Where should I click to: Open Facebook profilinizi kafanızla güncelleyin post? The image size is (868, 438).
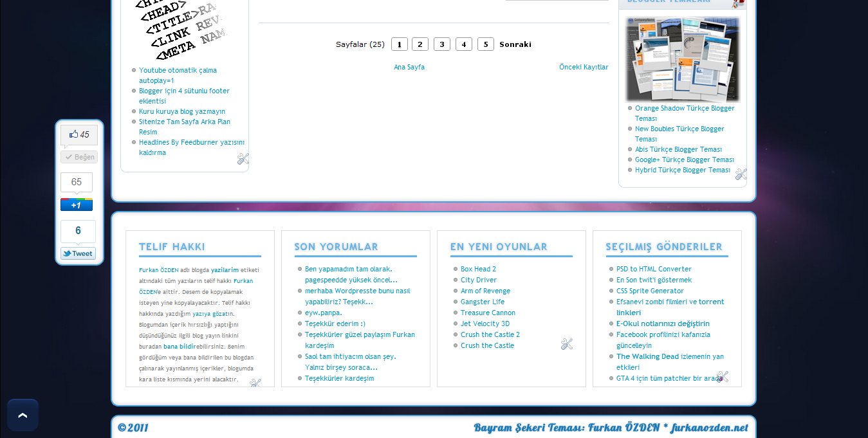[x=663, y=340]
